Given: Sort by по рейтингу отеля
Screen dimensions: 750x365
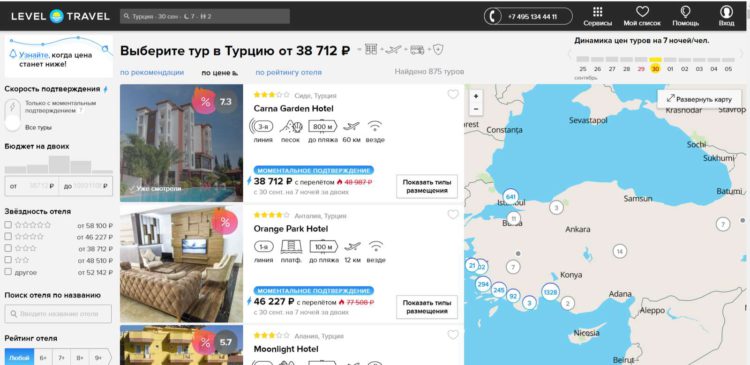Looking at the screenshot, I should [x=288, y=72].
